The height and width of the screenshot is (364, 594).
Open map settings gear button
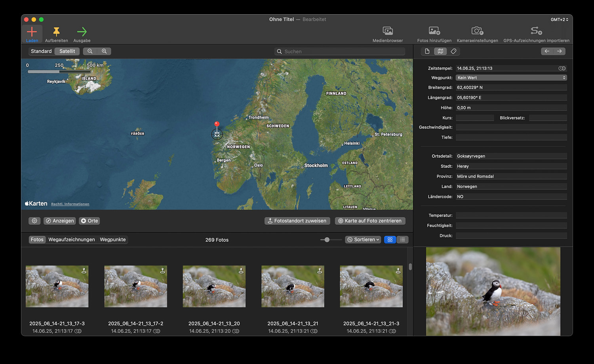(x=34, y=221)
